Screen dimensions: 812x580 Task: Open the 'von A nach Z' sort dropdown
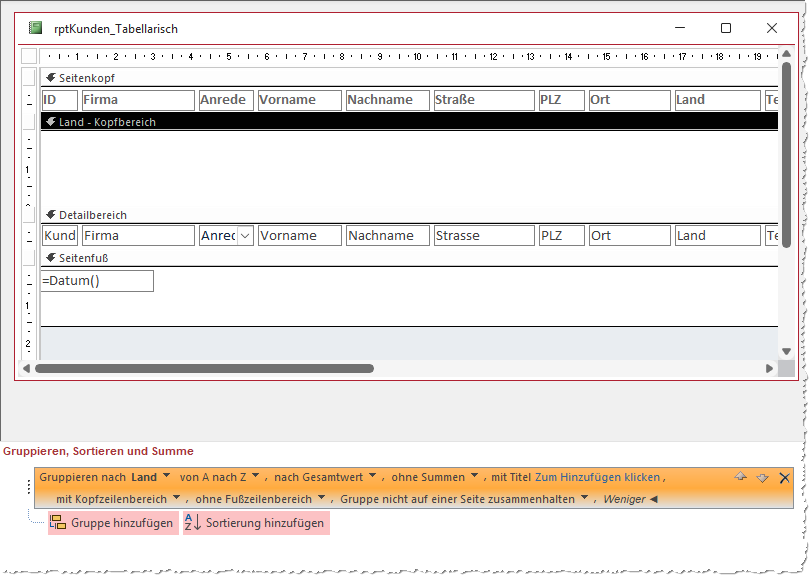click(255, 478)
